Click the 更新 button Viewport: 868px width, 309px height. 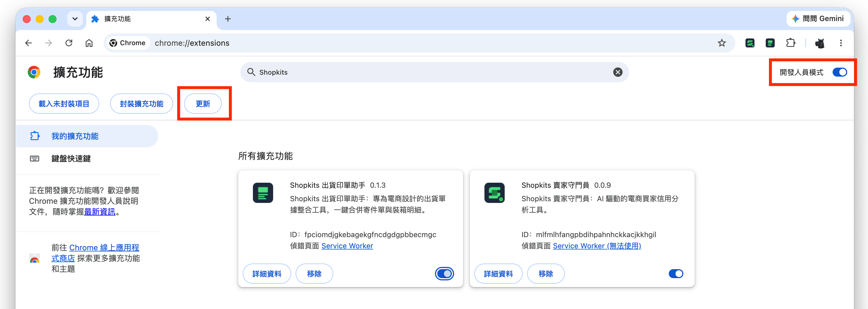pos(203,104)
